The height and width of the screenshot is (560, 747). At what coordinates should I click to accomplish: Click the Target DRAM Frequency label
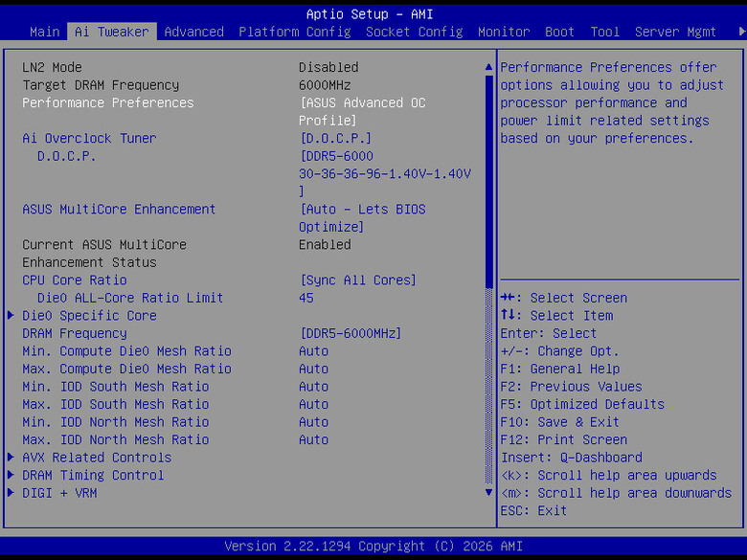(x=101, y=85)
